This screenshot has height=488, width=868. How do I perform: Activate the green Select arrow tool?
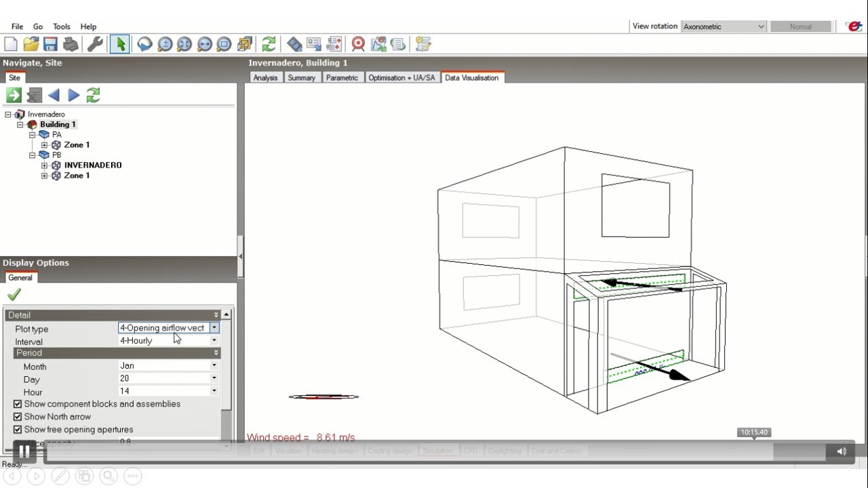click(120, 45)
